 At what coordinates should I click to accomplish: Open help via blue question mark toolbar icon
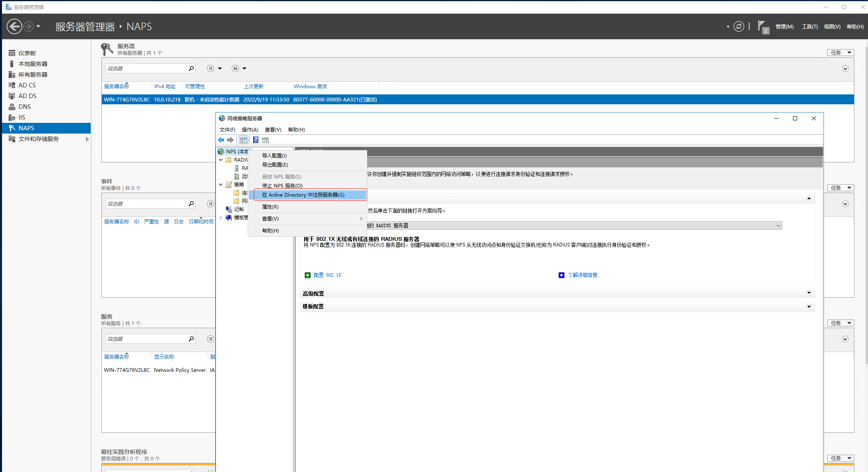pyautogui.click(x=256, y=140)
